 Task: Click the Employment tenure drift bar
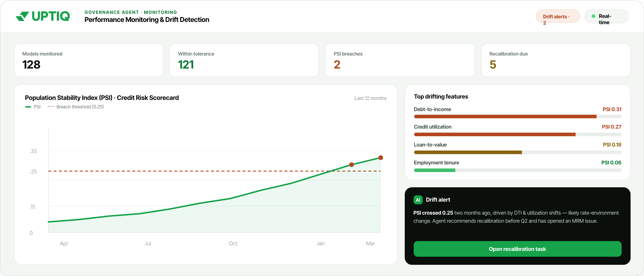517,170
